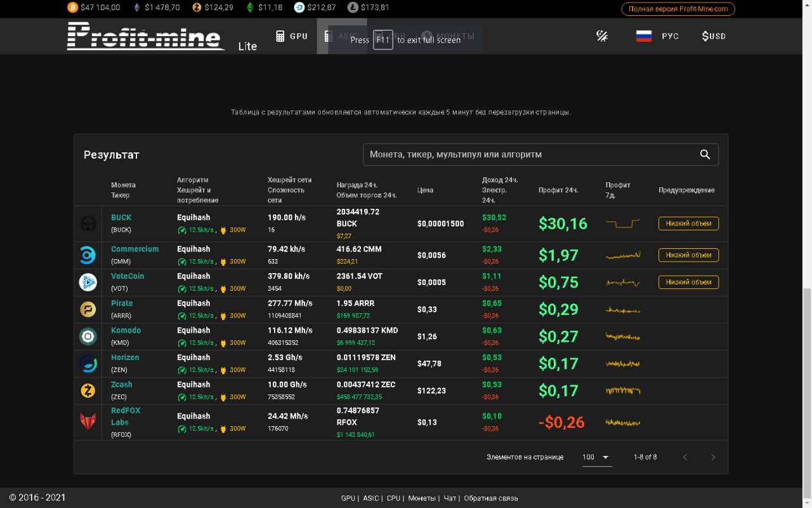Click the power plug icon in Zcash row
Viewport: 812px width, 508px height.
click(223, 397)
